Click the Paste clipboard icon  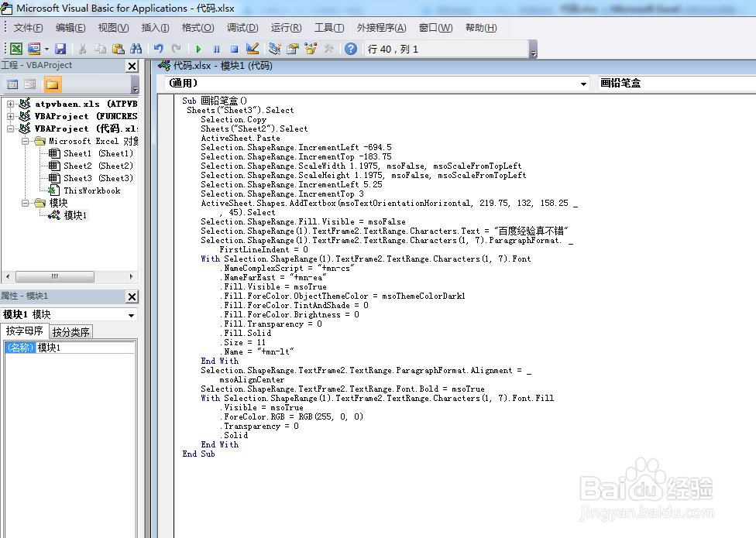[x=118, y=49]
